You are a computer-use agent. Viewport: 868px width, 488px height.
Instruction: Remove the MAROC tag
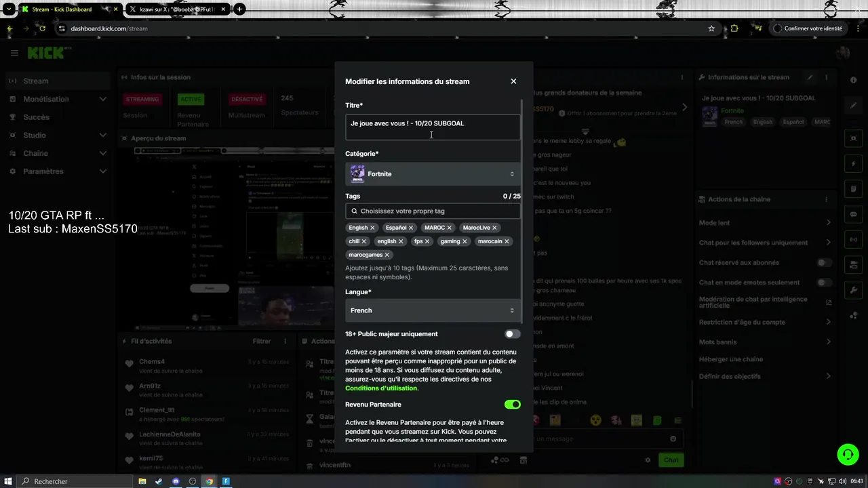(x=449, y=228)
